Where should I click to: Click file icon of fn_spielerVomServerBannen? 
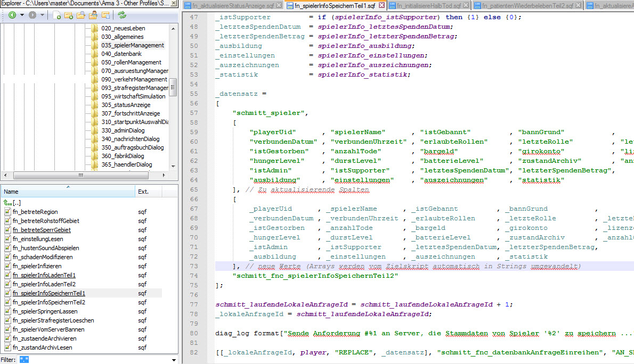[7, 329]
